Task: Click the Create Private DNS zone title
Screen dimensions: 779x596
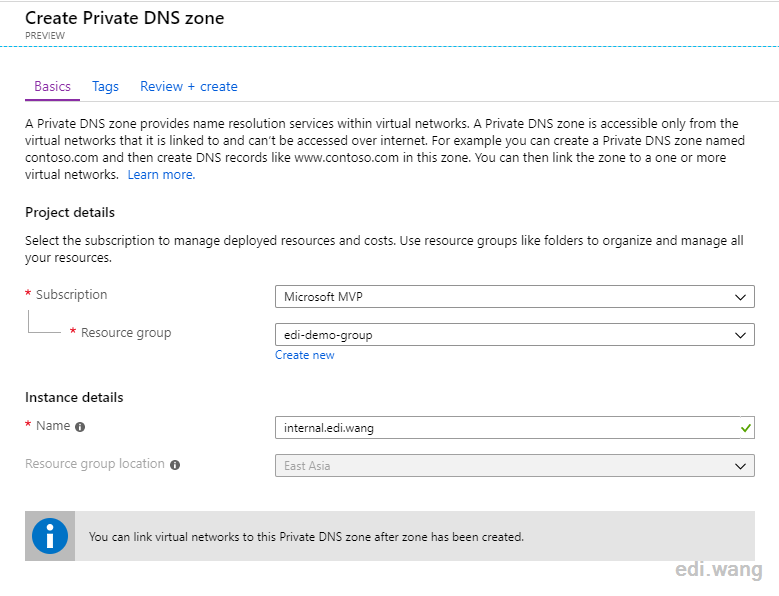Action: (x=125, y=18)
